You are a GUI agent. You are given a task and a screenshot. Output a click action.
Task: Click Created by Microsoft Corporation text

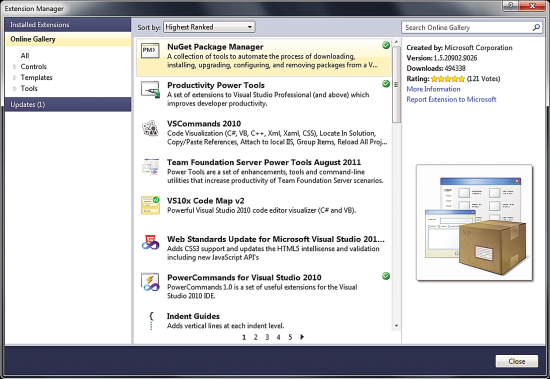[459, 47]
